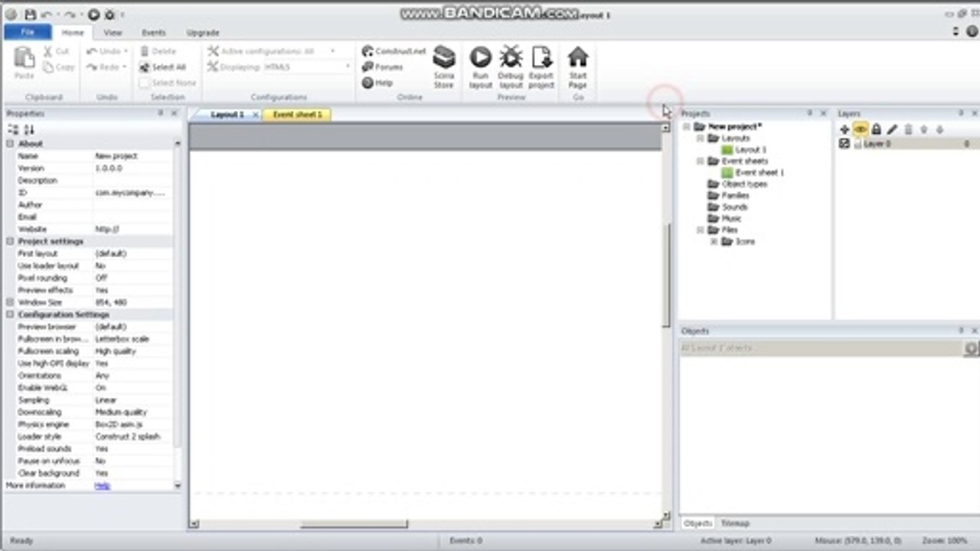
Task: Click the categorized view icon in Properties
Action: pyautogui.click(x=13, y=129)
